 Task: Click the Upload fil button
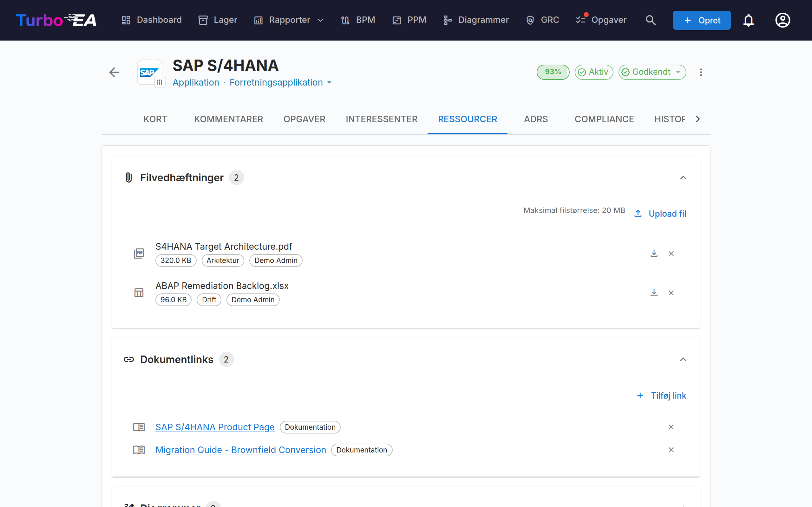click(660, 214)
